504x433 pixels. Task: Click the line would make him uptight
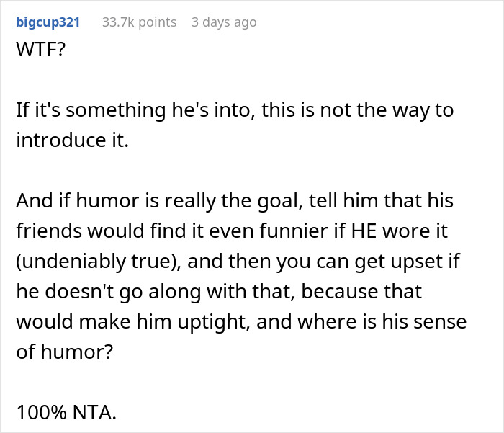point(241,322)
